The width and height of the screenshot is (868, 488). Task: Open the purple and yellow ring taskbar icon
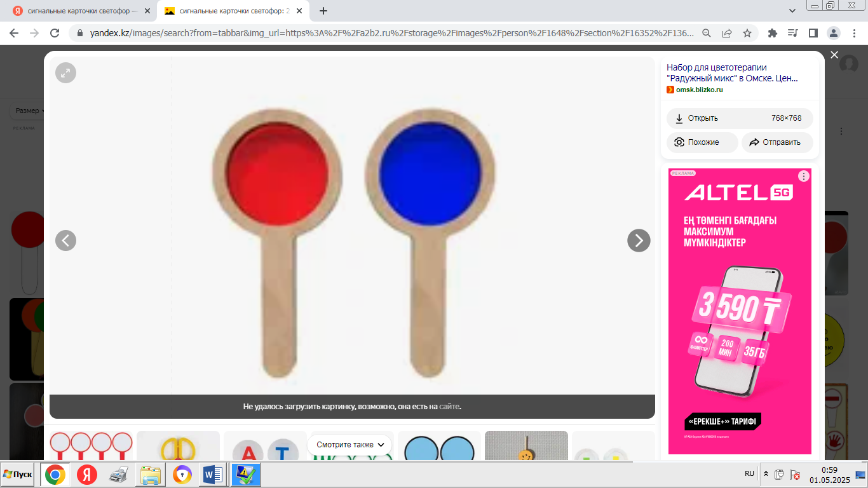pyautogui.click(x=182, y=475)
